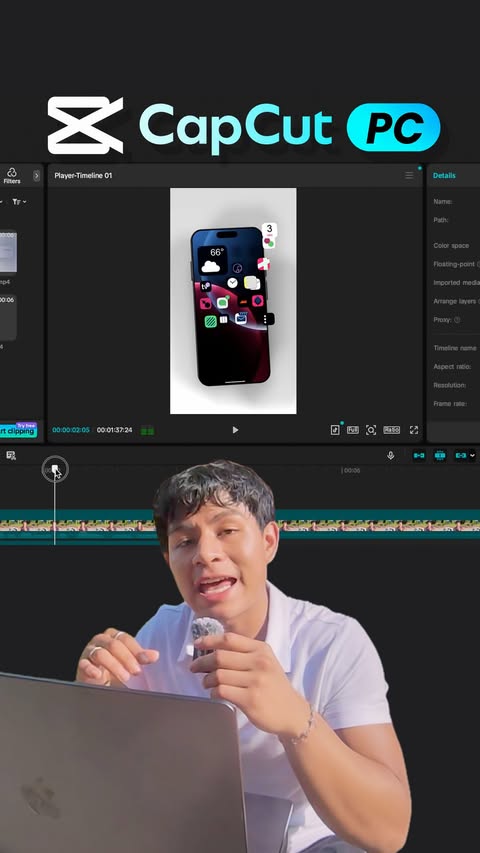
Task: Expand more tabs using the right chevron arrow
Action: coord(36,176)
